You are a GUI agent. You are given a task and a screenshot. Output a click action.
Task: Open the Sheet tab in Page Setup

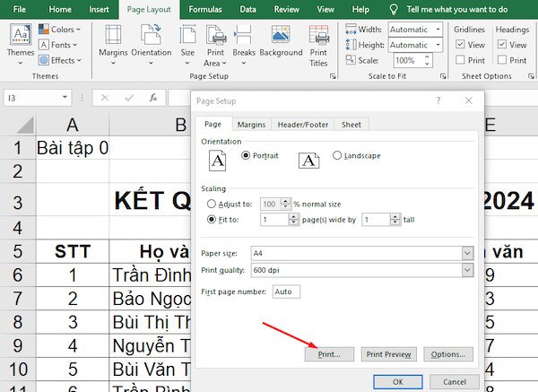[x=351, y=125]
